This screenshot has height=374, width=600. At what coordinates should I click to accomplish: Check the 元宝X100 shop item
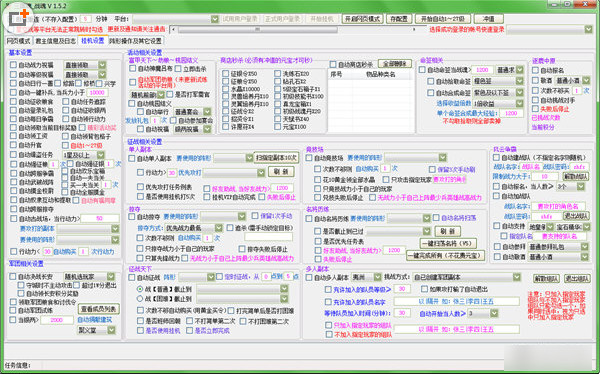(278, 127)
